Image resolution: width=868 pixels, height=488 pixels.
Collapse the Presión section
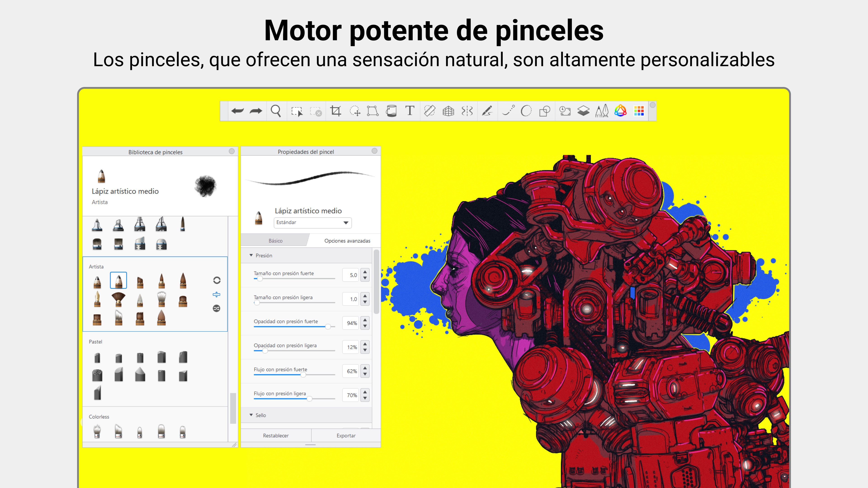(x=251, y=255)
